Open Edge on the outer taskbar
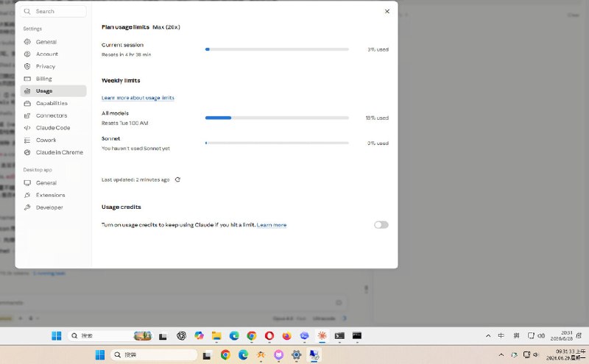This screenshot has width=589, height=364. 243,354
